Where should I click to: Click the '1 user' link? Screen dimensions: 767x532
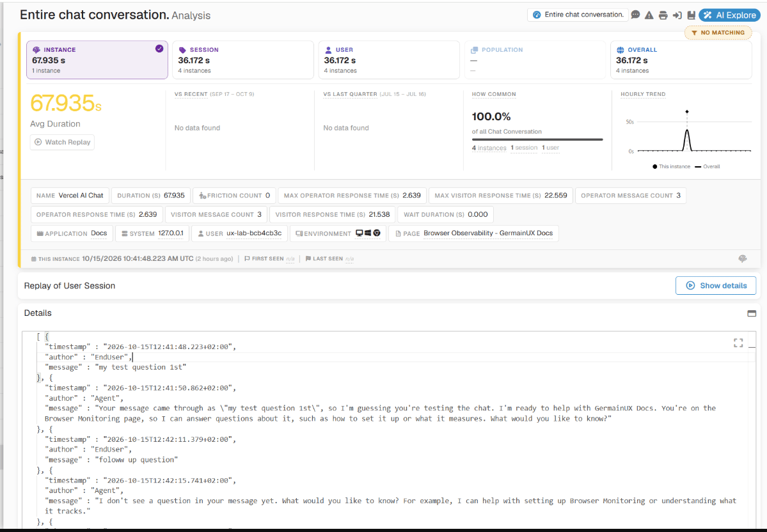[x=550, y=148]
